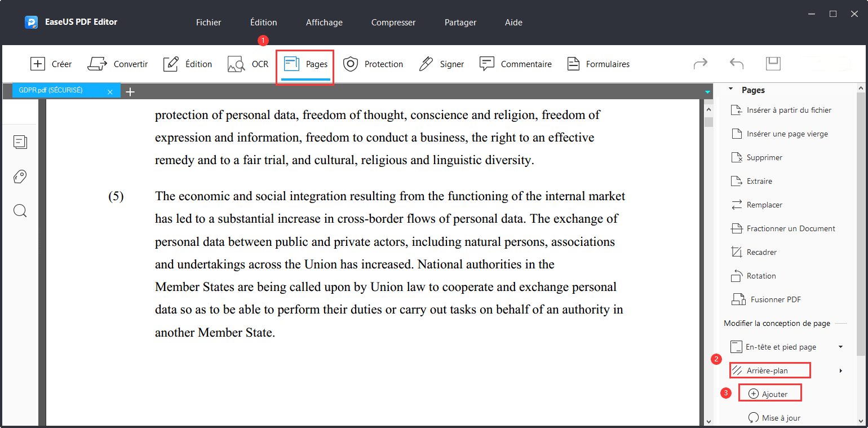Close the GDPR.pdf tab
The width and height of the screenshot is (868, 428).
[x=110, y=92]
